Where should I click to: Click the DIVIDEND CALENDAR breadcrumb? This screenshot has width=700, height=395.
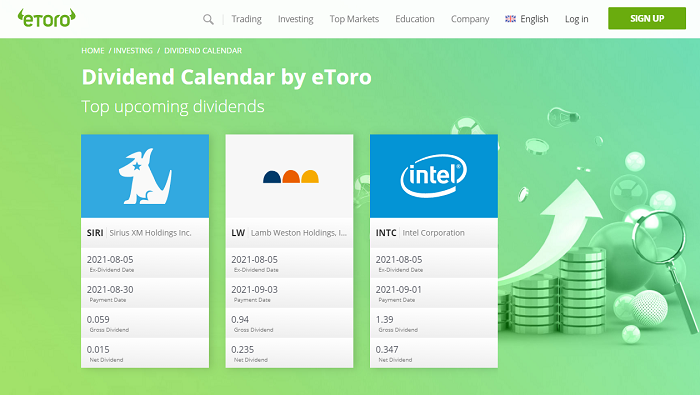(203, 51)
